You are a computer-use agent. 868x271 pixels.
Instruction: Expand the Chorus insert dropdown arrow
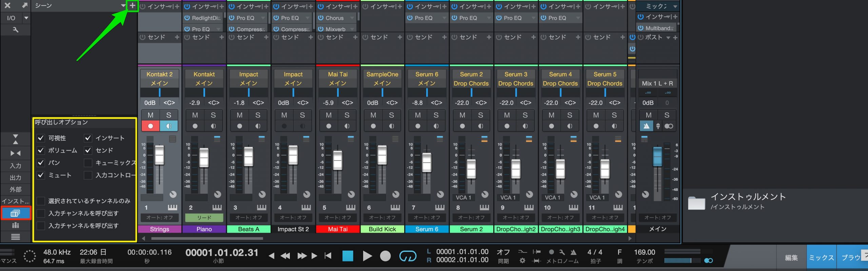(352, 18)
